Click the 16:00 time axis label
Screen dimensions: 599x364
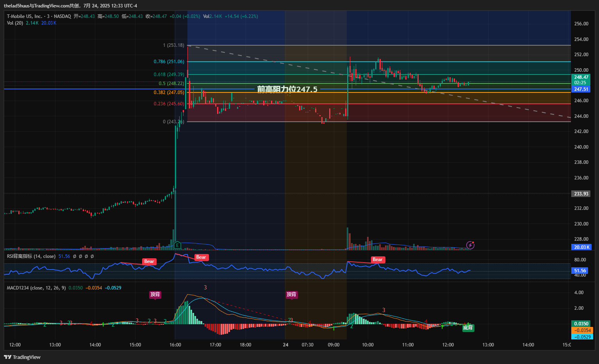[175, 345]
